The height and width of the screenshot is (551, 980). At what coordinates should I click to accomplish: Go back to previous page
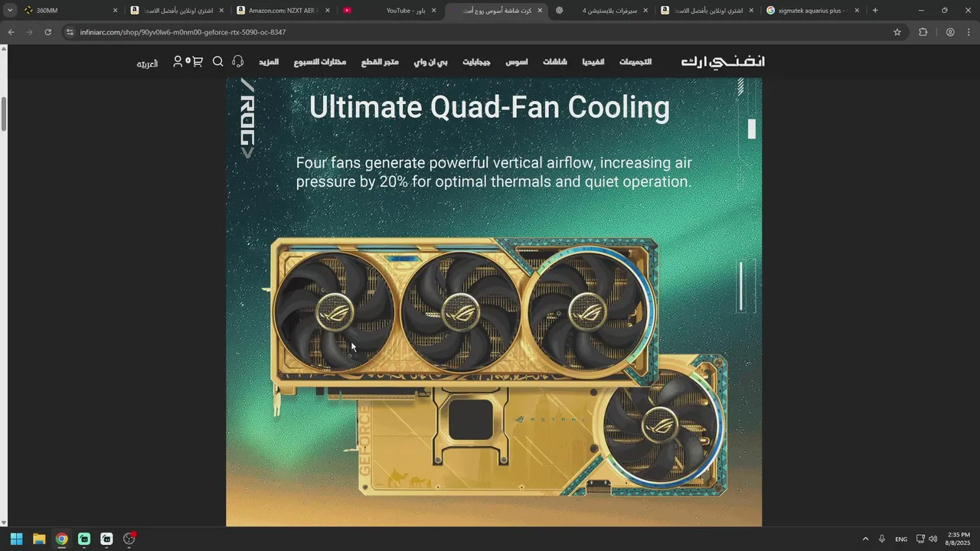[11, 32]
